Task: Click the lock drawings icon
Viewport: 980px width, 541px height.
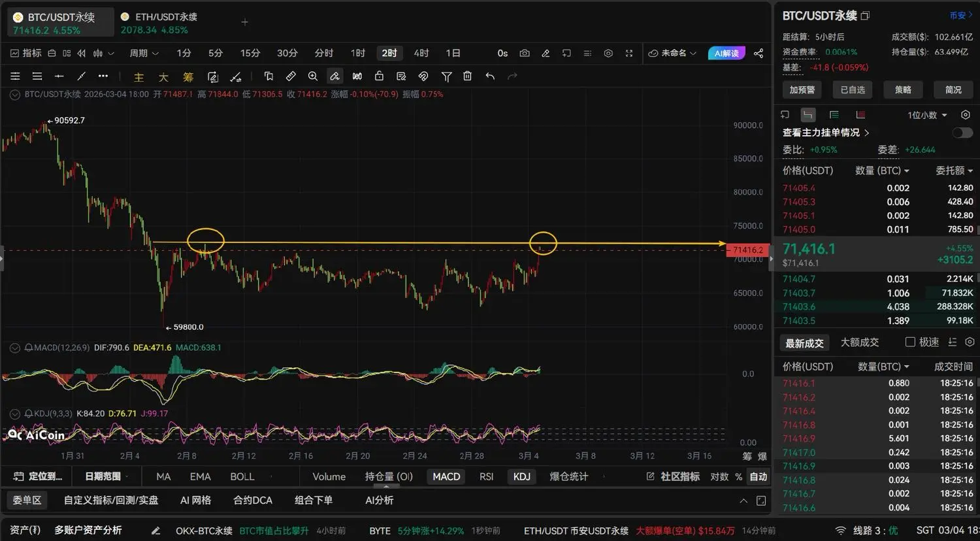Action: (379, 76)
